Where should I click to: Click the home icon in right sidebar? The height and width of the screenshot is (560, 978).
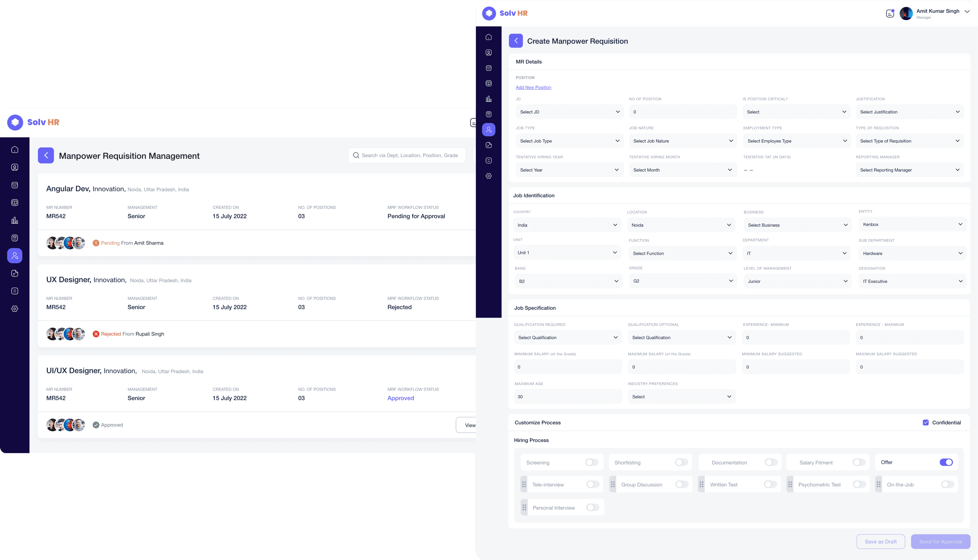tap(488, 37)
